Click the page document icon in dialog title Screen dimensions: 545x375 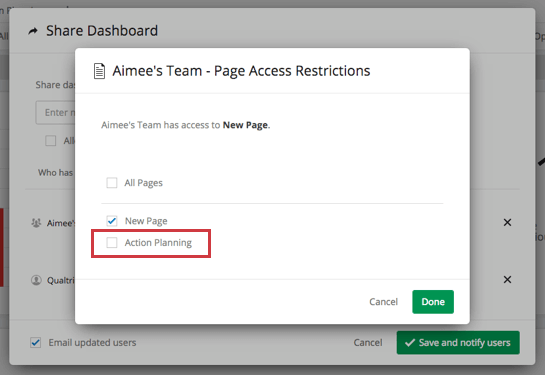coord(99,71)
